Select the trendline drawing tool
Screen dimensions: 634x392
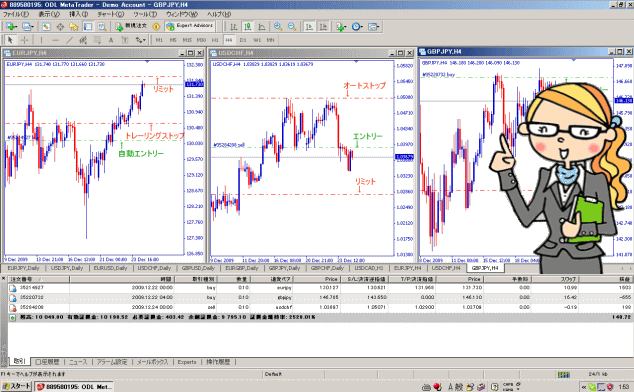pyautogui.click(x=70, y=40)
